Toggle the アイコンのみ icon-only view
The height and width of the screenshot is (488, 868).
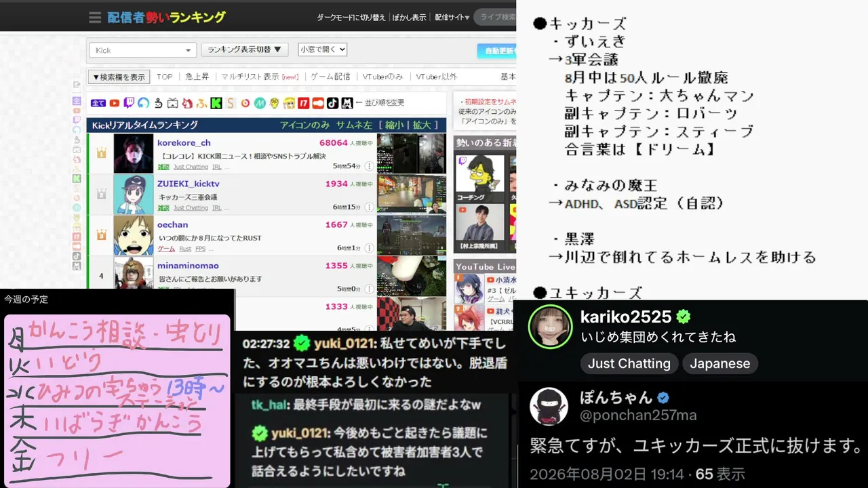(x=305, y=125)
